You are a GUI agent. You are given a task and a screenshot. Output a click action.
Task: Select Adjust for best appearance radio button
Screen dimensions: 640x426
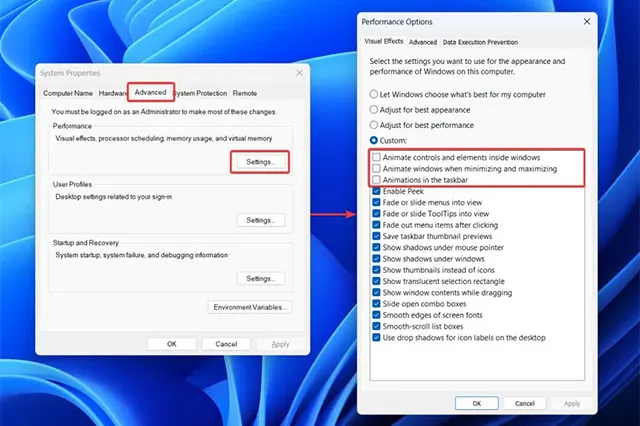pyautogui.click(x=375, y=109)
